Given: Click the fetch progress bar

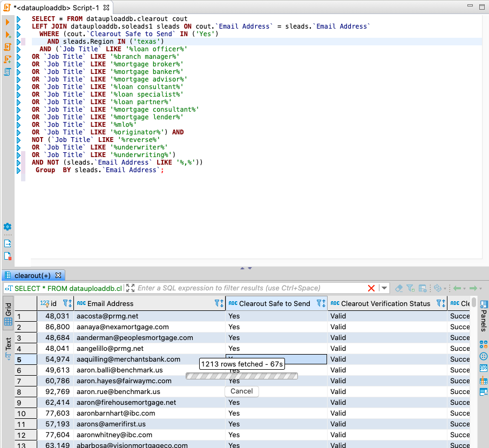Looking at the screenshot, I should coord(241,376).
